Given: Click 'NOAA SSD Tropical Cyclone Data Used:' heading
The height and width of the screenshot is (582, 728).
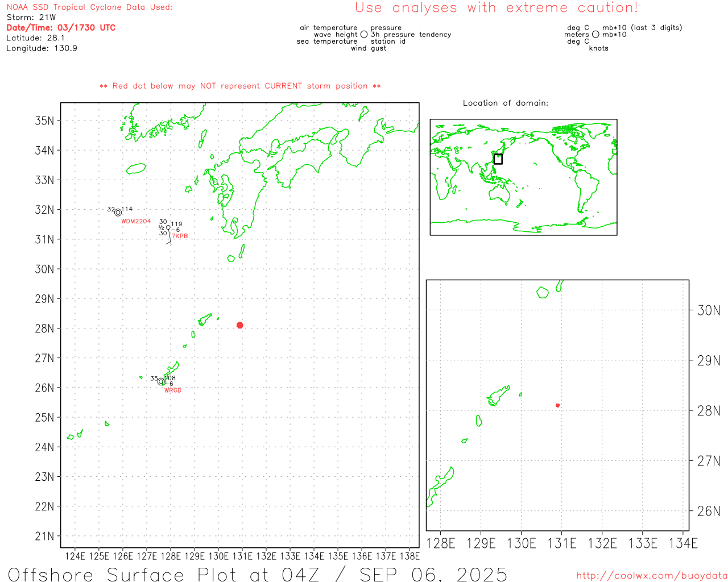Looking at the screenshot, I should coord(89,7).
